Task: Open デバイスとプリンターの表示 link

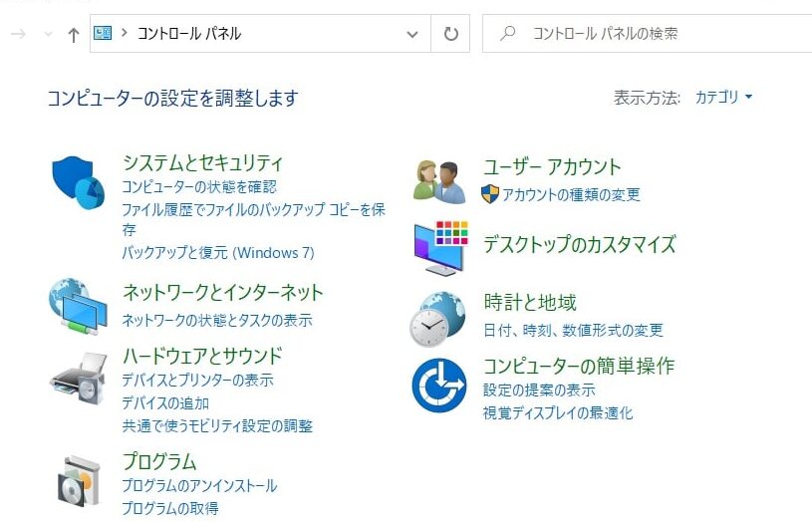Action: point(197,381)
